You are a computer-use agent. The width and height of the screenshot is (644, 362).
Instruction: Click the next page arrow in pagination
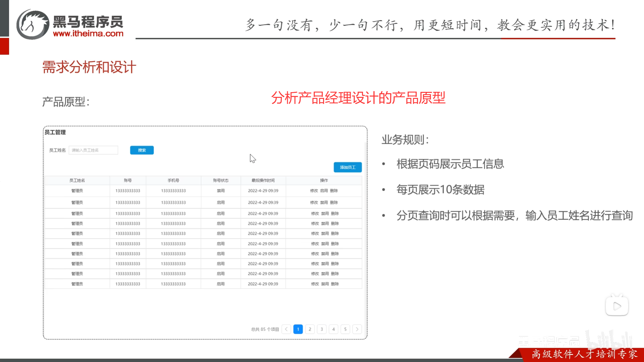(x=357, y=329)
